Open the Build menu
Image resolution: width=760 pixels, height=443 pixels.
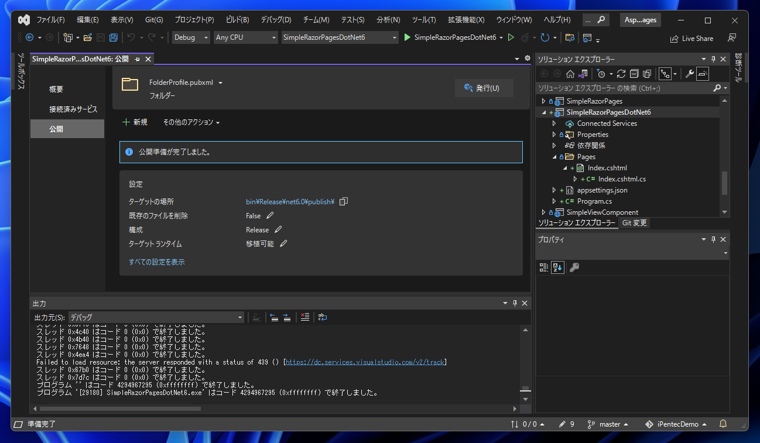[x=238, y=20]
